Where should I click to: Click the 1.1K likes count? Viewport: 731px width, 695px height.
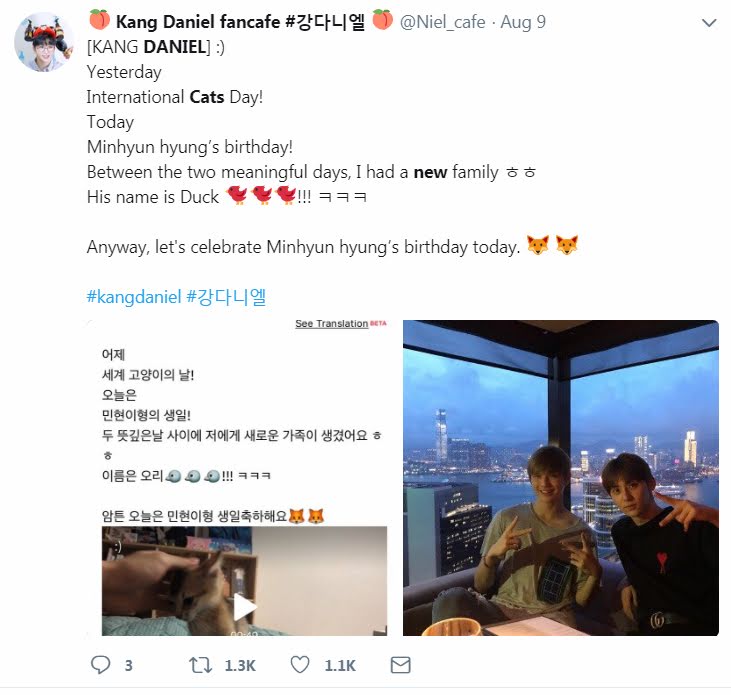[x=340, y=666]
